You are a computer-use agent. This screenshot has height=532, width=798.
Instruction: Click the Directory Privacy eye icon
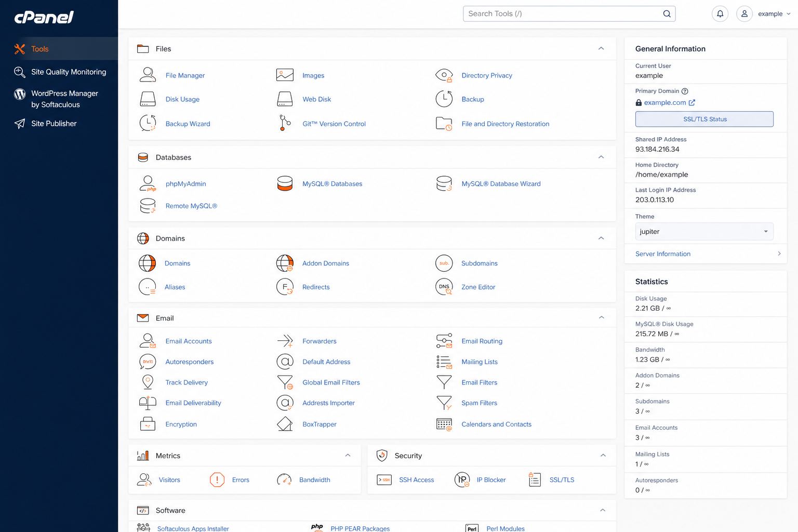(444, 75)
